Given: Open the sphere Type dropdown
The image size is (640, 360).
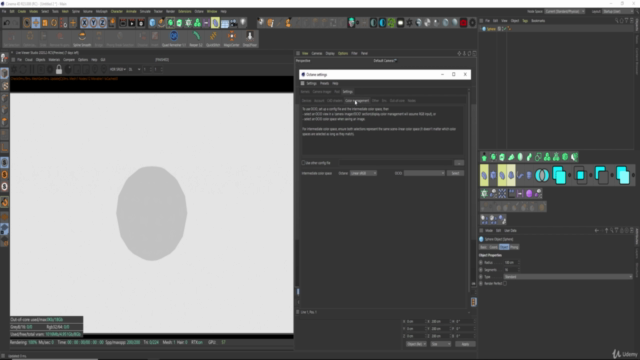Looking at the screenshot, I should click(568, 277).
